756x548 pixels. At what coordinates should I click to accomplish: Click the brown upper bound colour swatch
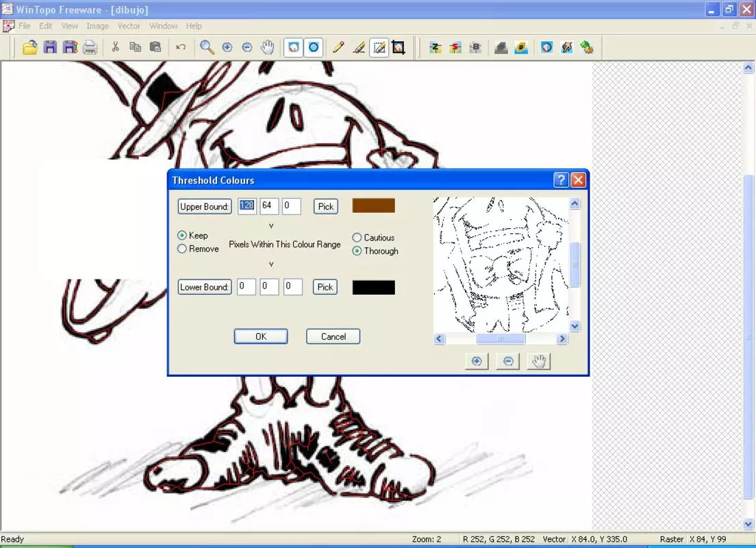pos(374,206)
